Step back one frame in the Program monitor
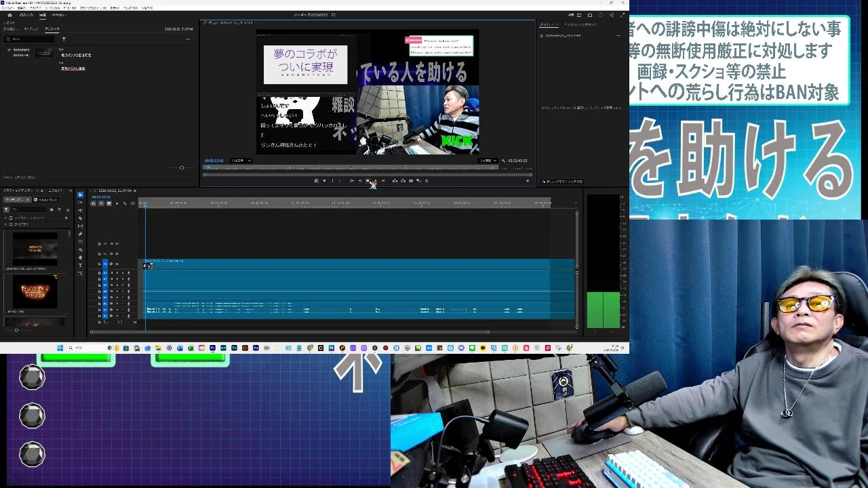 coord(360,181)
